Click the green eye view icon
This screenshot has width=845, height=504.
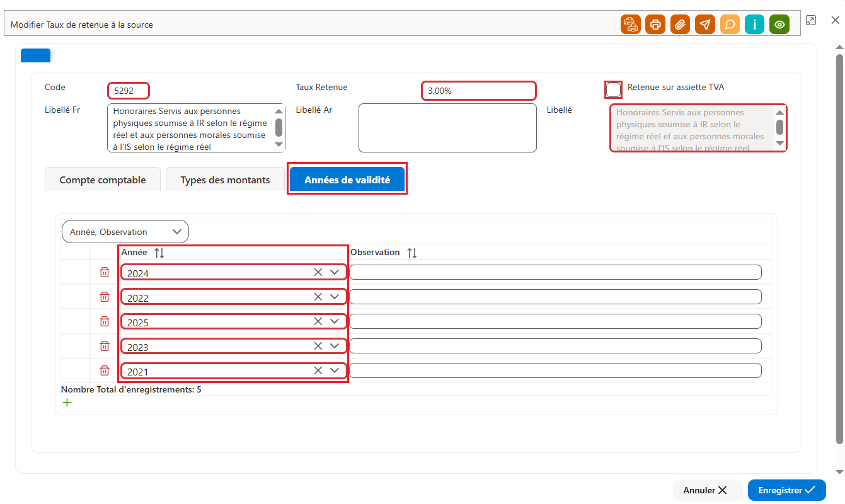tap(779, 25)
